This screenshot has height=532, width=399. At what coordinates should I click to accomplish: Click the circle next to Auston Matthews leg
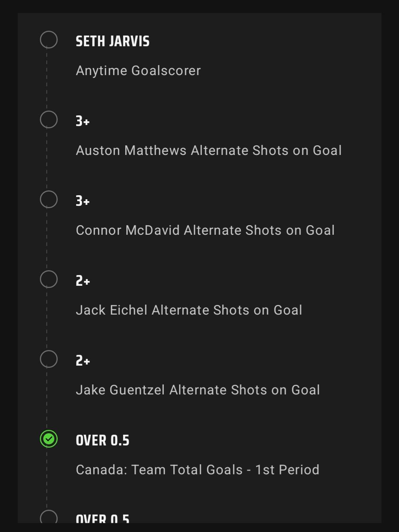[49, 119]
